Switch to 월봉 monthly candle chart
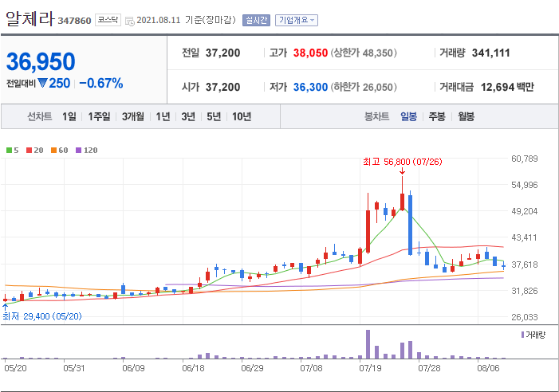The image size is (559, 392). click(x=466, y=116)
